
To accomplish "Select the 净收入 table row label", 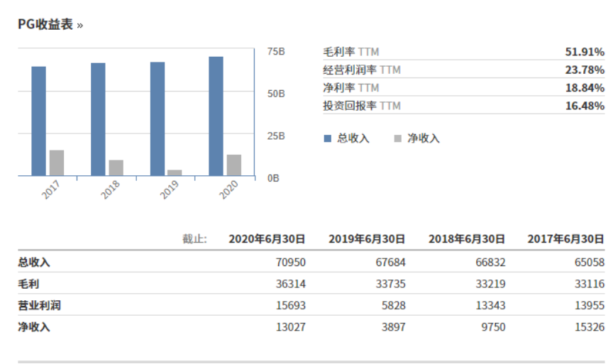I will coord(34,327).
